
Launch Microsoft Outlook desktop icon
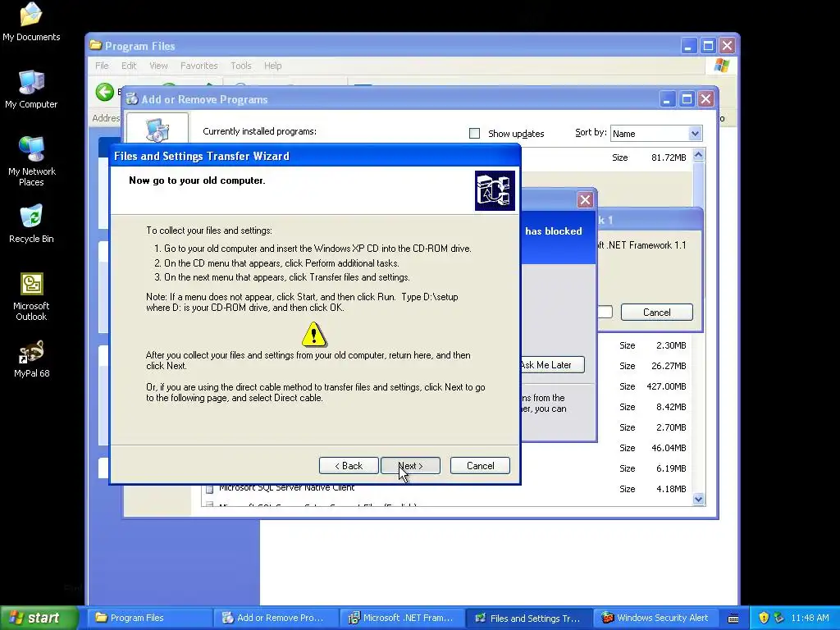31,296
